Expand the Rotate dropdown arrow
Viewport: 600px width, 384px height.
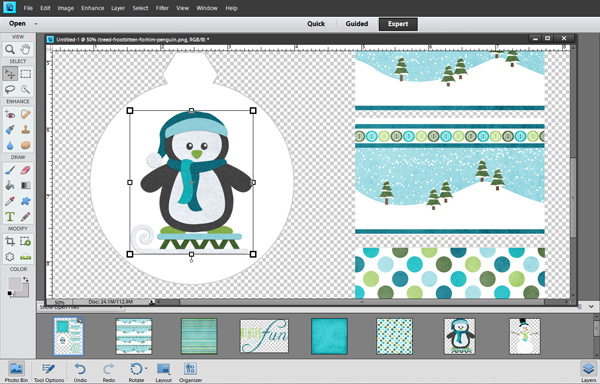(146, 369)
